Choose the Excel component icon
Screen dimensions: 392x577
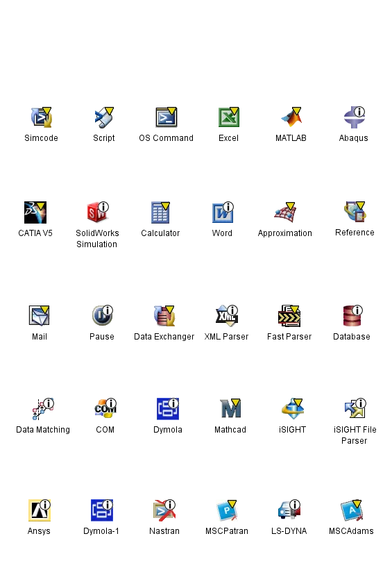pos(229,117)
